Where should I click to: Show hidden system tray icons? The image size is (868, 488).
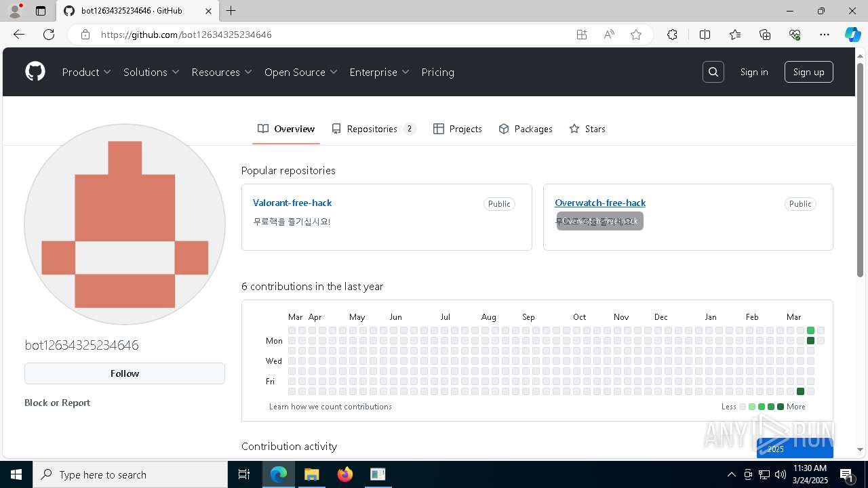point(731,474)
